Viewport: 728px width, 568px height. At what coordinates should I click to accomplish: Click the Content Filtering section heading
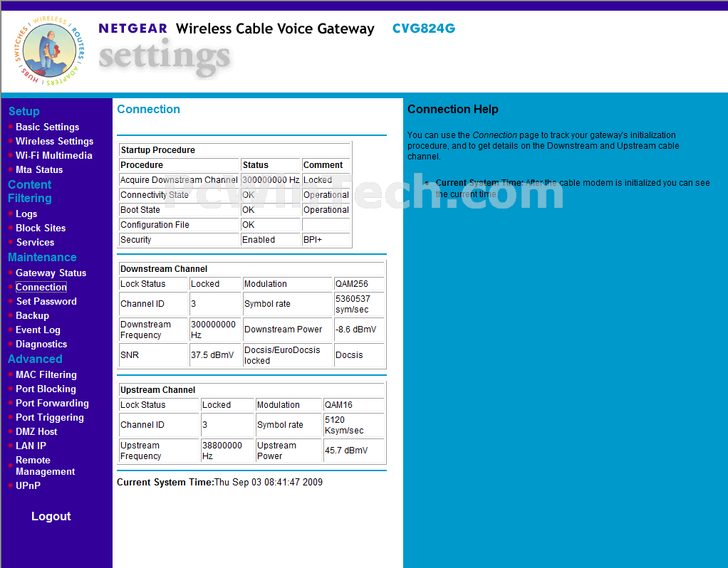30,191
